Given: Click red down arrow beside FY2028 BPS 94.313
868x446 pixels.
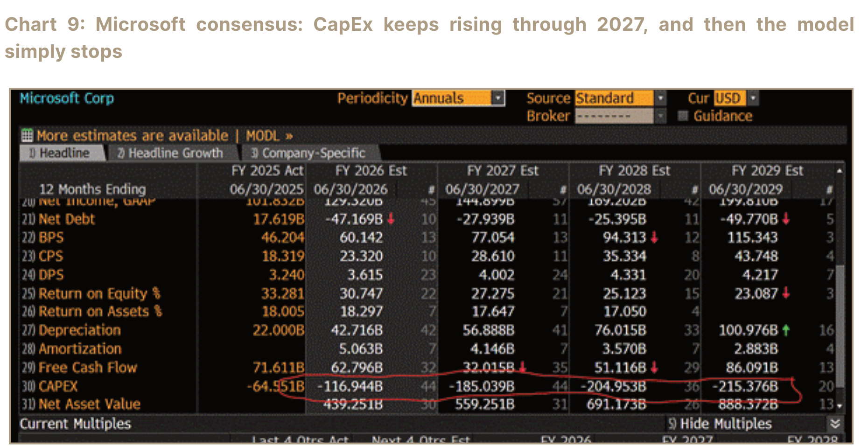Looking at the screenshot, I should 654,237.
